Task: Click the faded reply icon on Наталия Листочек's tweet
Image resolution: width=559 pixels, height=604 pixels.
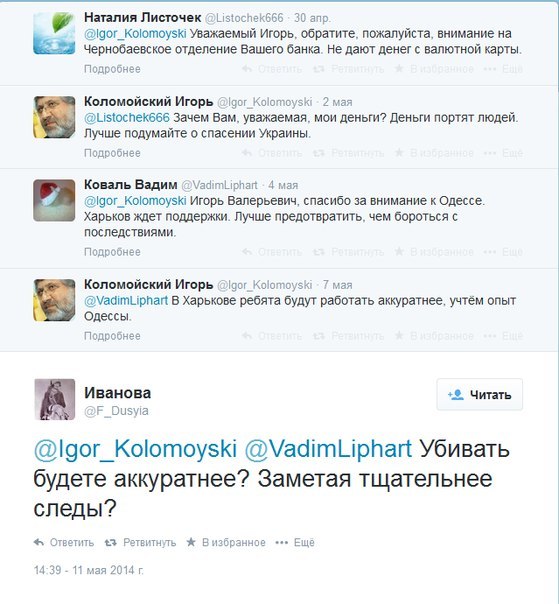Action: coord(247,69)
